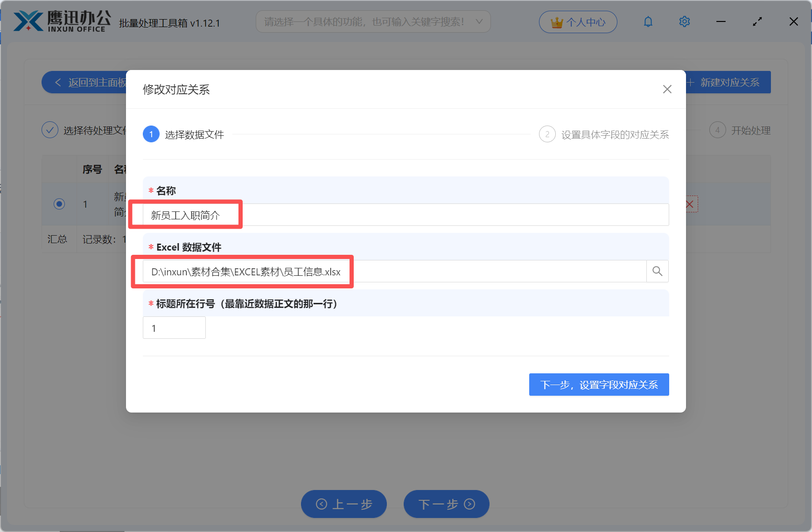Click 新建对应关系 at top right

click(x=729, y=82)
